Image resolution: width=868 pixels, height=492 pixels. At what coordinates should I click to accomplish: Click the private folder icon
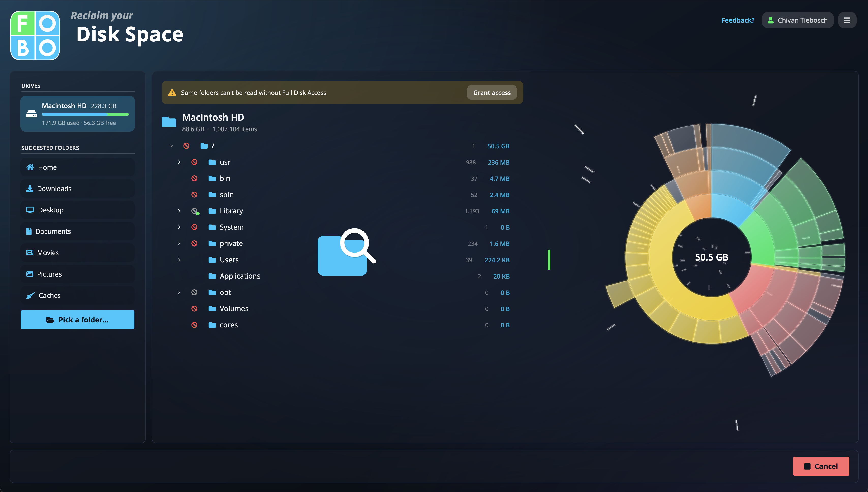coord(212,244)
